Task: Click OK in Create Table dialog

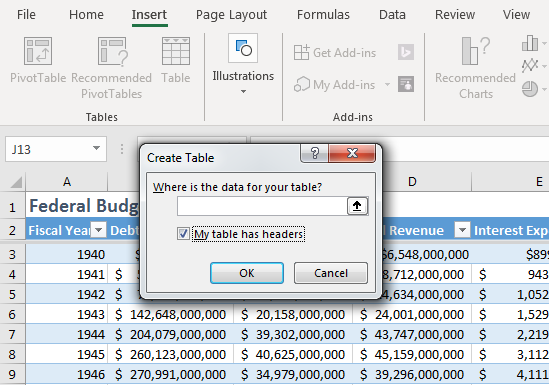Action: click(x=247, y=273)
